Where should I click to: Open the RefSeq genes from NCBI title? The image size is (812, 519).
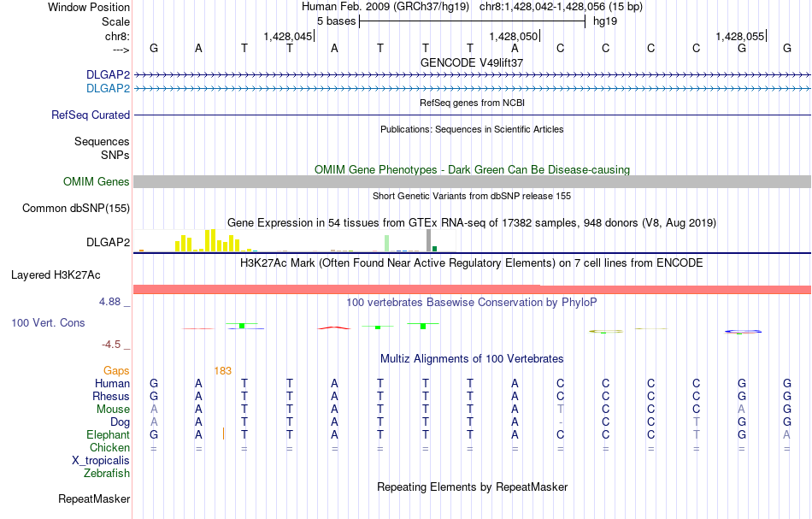472,103
